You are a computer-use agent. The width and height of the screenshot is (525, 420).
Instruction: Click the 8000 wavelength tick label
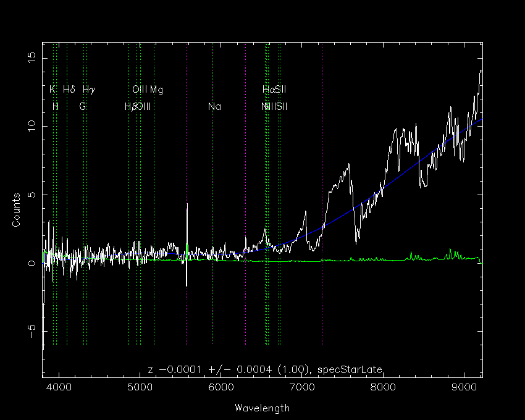[383, 387]
